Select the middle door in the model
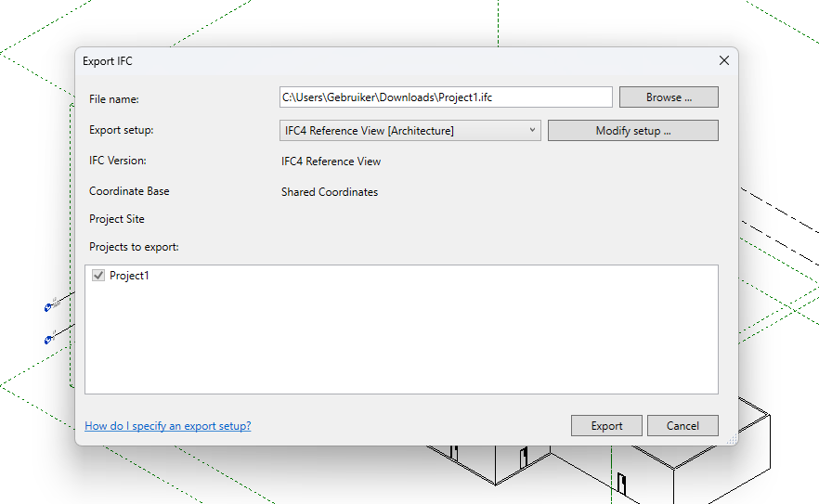The width and height of the screenshot is (819, 504). pos(525,457)
